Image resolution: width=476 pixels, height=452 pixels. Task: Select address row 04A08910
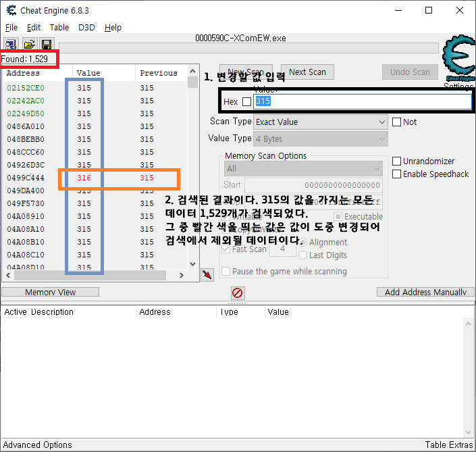95,216
